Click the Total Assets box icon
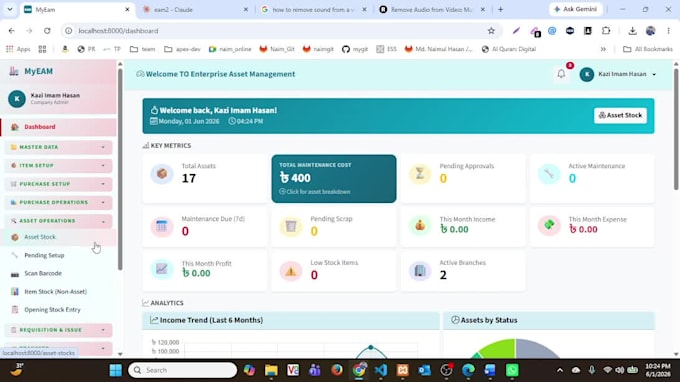 point(162,173)
